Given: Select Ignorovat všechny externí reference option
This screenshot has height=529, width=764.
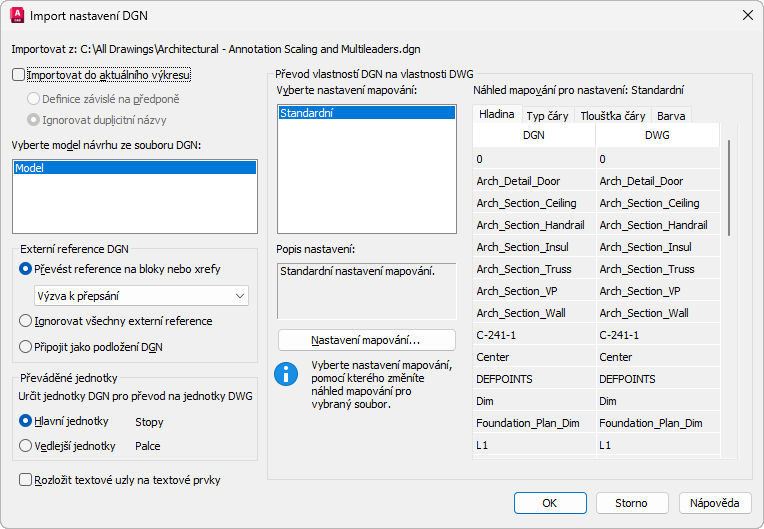Looking at the screenshot, I should click(26, 321).
